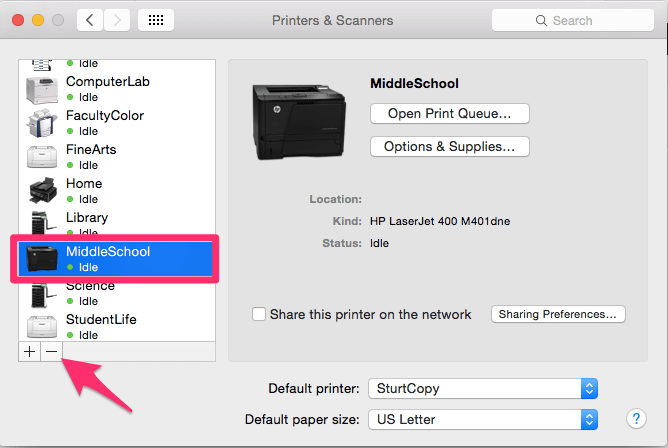Click Open Print Queue button
The width and height of the screenshot is (668, 448).
[449, 114]
